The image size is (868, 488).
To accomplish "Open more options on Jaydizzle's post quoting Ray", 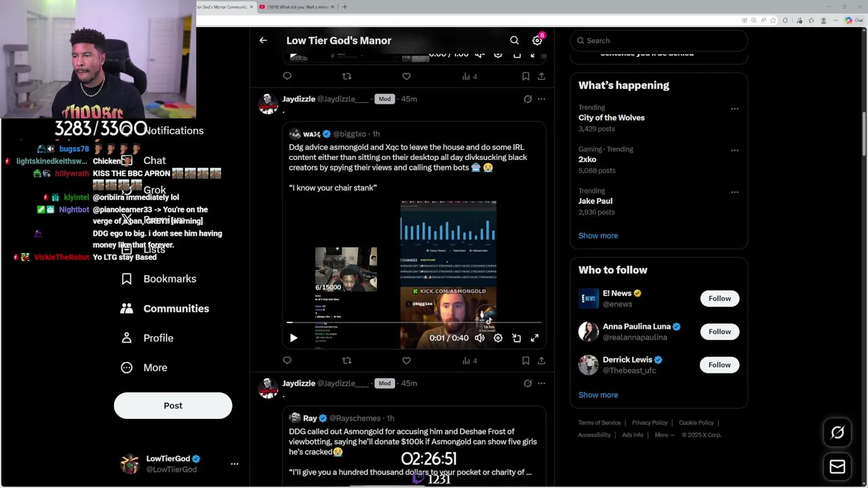I will tap(541, 384).
